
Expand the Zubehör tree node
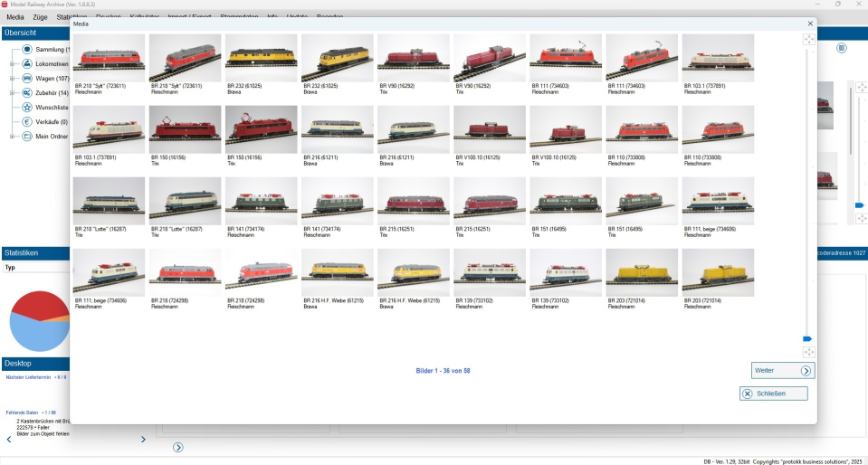[x=12, y=93]
